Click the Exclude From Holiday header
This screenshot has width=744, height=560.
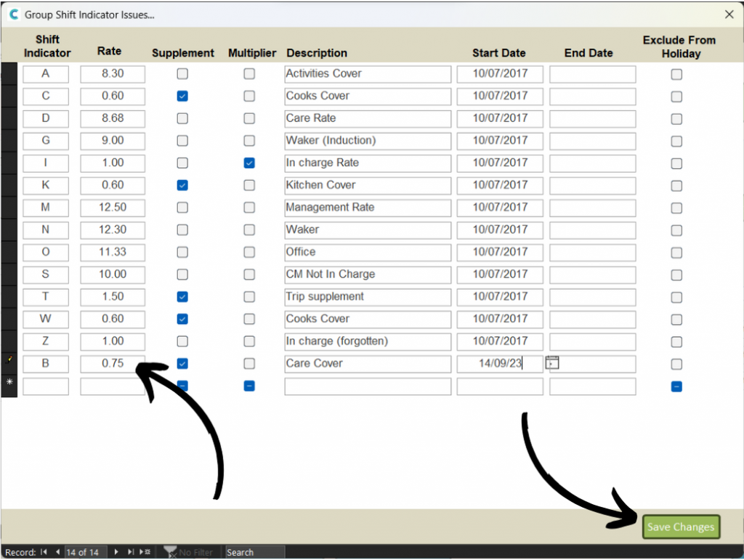(x=679, y=46)
